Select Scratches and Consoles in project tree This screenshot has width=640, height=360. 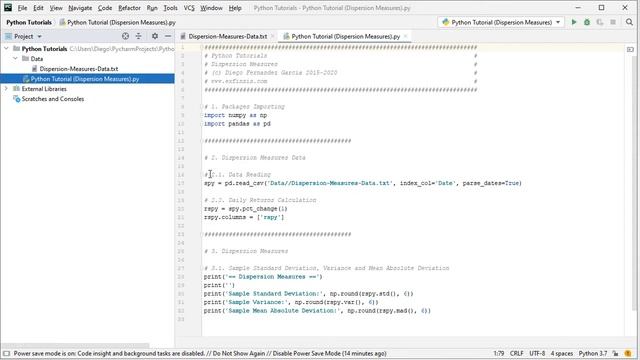(52, 99)
